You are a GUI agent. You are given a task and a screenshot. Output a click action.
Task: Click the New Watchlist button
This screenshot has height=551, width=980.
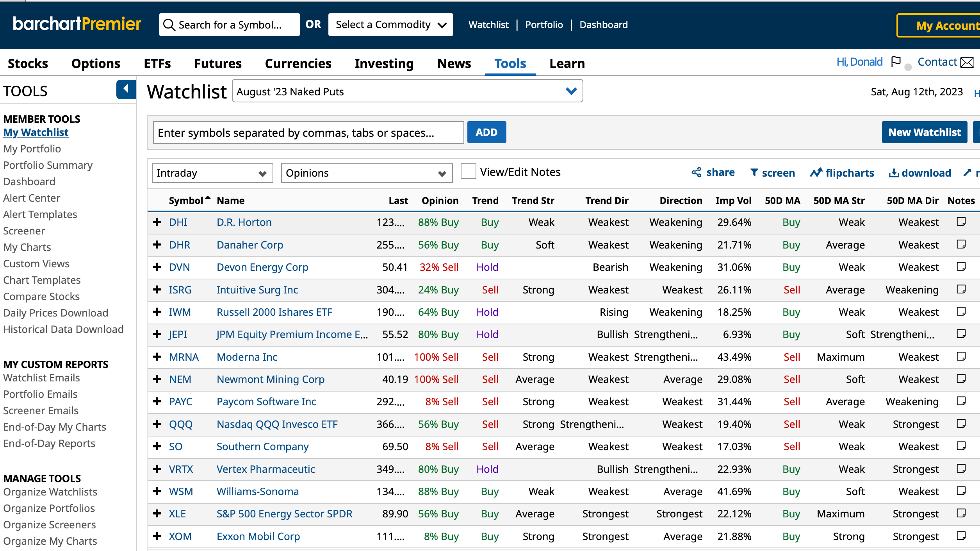point(925,132)
